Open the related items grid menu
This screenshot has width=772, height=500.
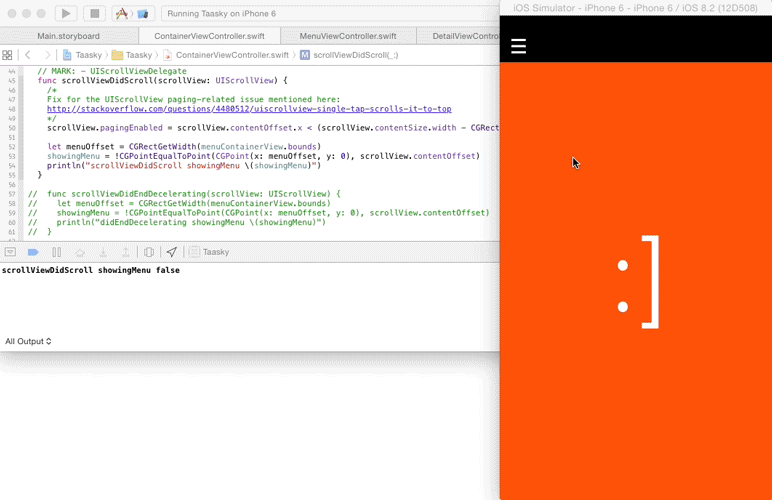pos(8,55)
